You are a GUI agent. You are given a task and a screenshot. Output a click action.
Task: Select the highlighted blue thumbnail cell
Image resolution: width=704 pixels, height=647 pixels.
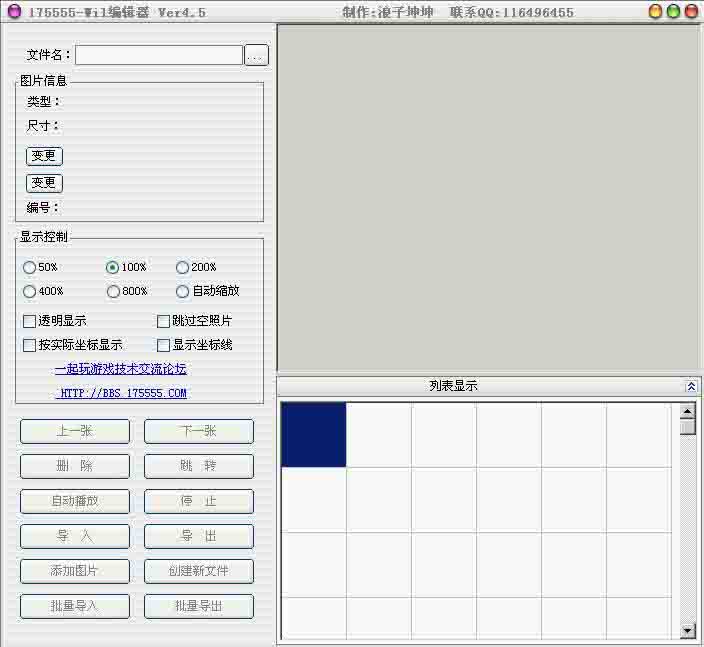[313, 435]
